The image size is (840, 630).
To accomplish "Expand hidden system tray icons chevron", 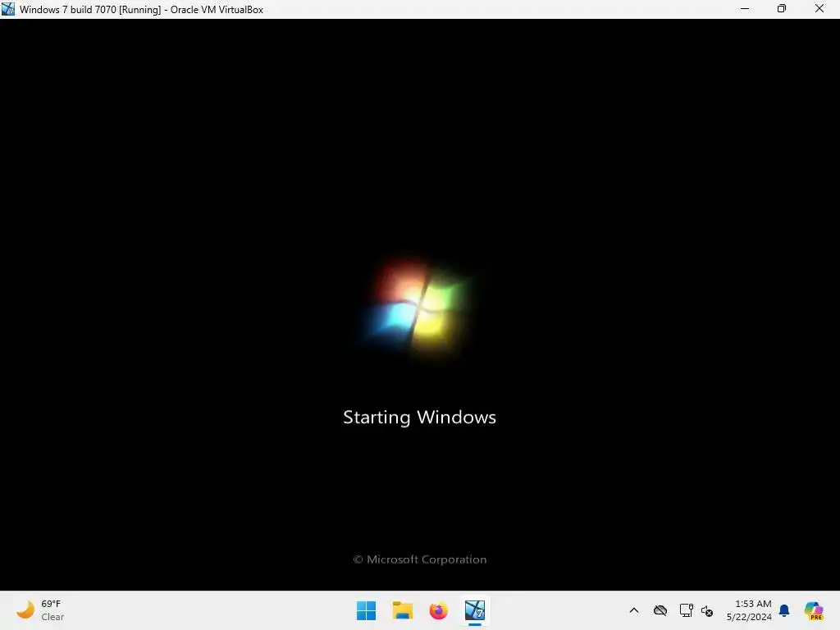I will (x=634, y=610).
